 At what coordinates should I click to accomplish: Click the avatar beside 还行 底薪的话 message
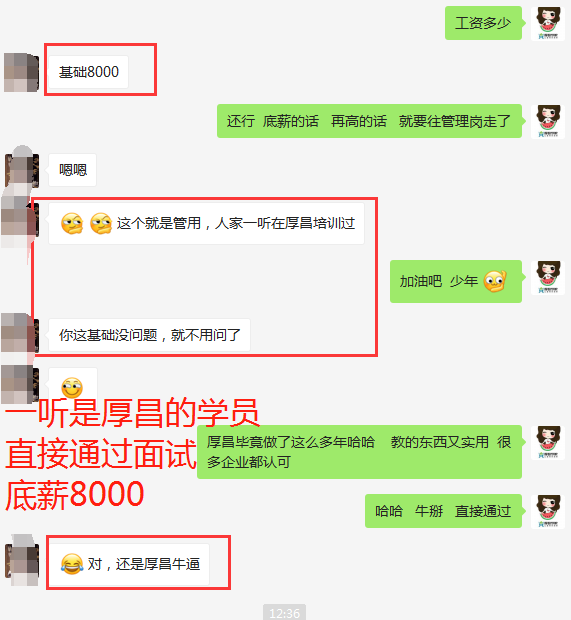coord(548,121)
